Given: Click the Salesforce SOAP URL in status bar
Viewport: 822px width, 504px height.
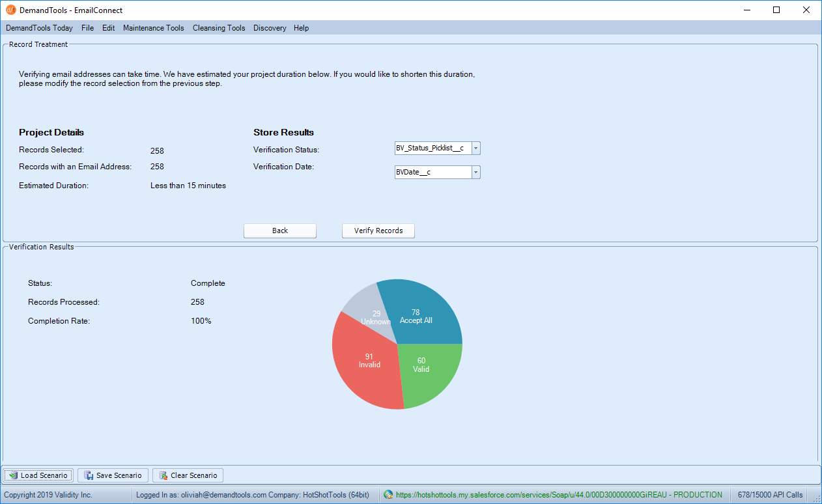Looking at the screenshot, I should [x=558, y=495].
